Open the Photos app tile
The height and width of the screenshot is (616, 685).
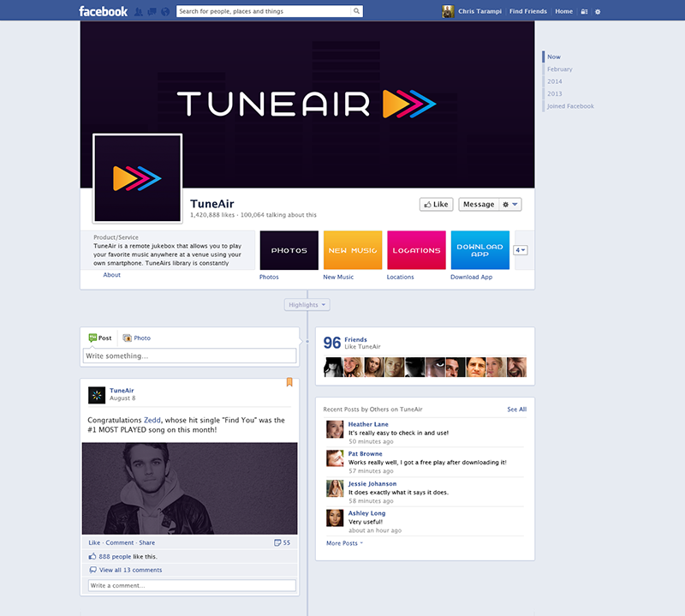(289, 250)
